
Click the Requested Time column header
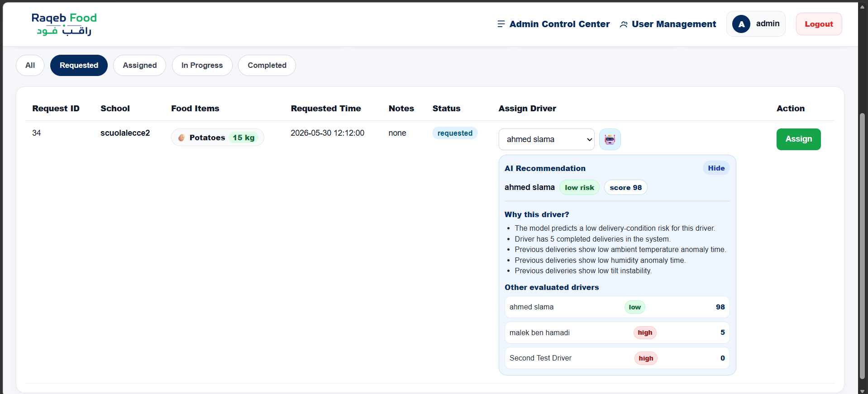click(326, 109)
